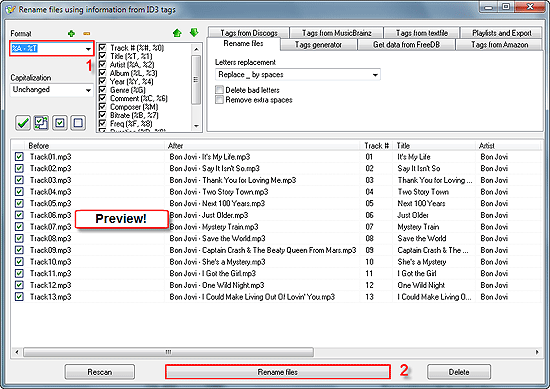
Task: Switch to Tags generator tab
Action: click(318, 45)
